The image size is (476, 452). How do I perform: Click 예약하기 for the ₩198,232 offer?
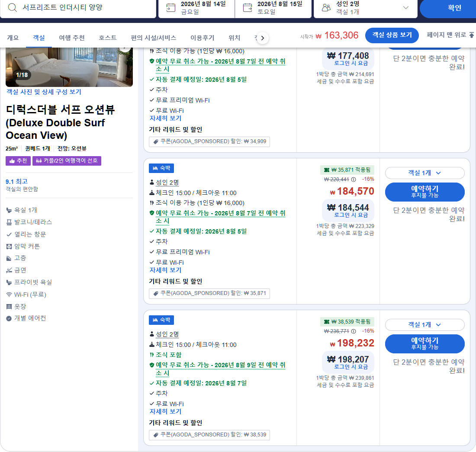tap(425, 344)
